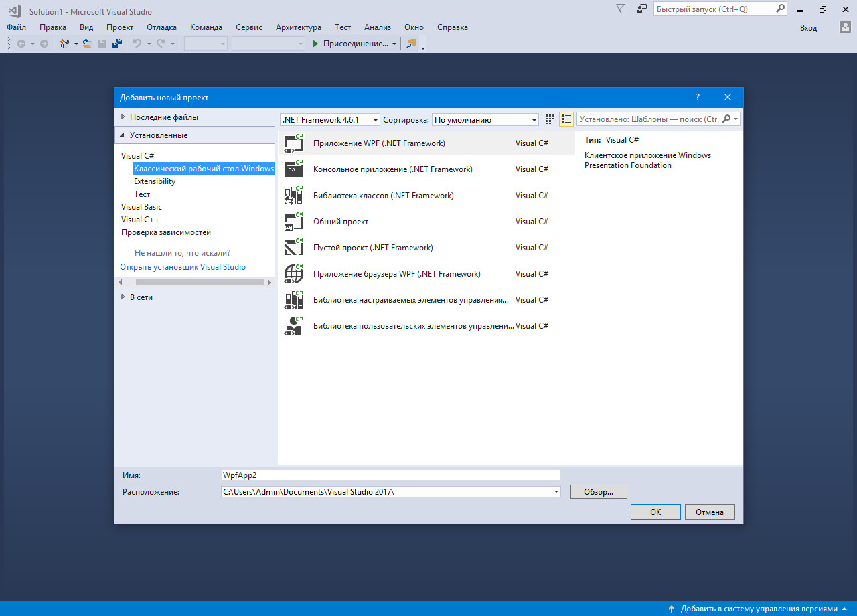Open the Справка menu

[x=453, y=27]
